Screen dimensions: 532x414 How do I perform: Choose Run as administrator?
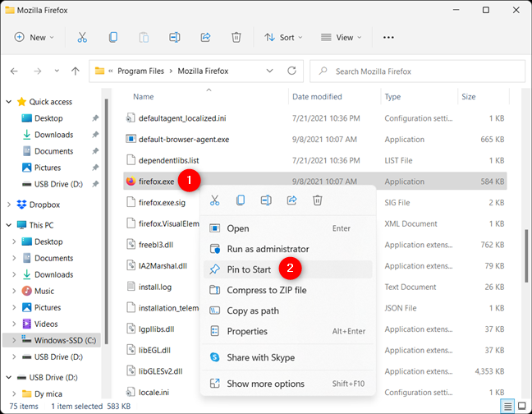[x=287, y=249]
